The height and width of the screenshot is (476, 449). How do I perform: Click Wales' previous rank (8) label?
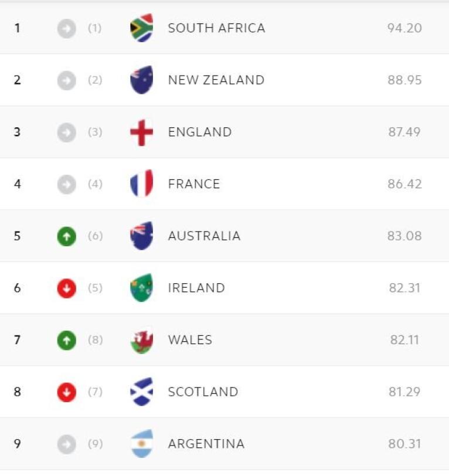pos(95,340)
